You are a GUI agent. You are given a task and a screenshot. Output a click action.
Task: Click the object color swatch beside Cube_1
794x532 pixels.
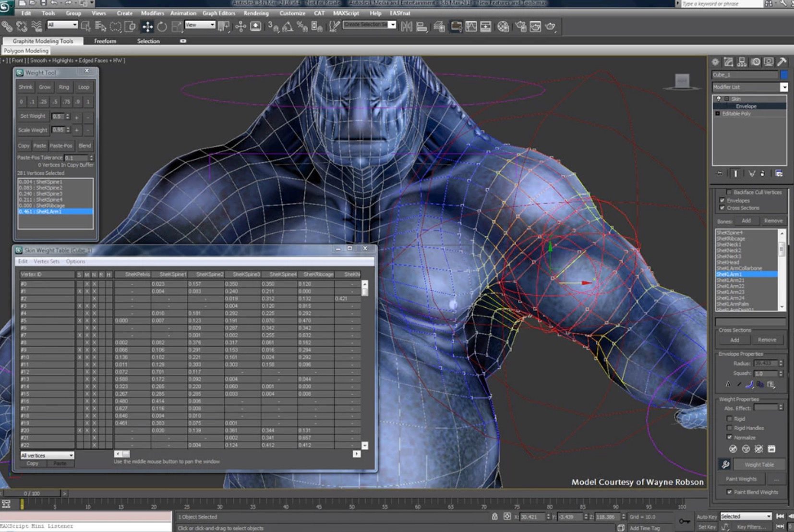click(784, 74)
